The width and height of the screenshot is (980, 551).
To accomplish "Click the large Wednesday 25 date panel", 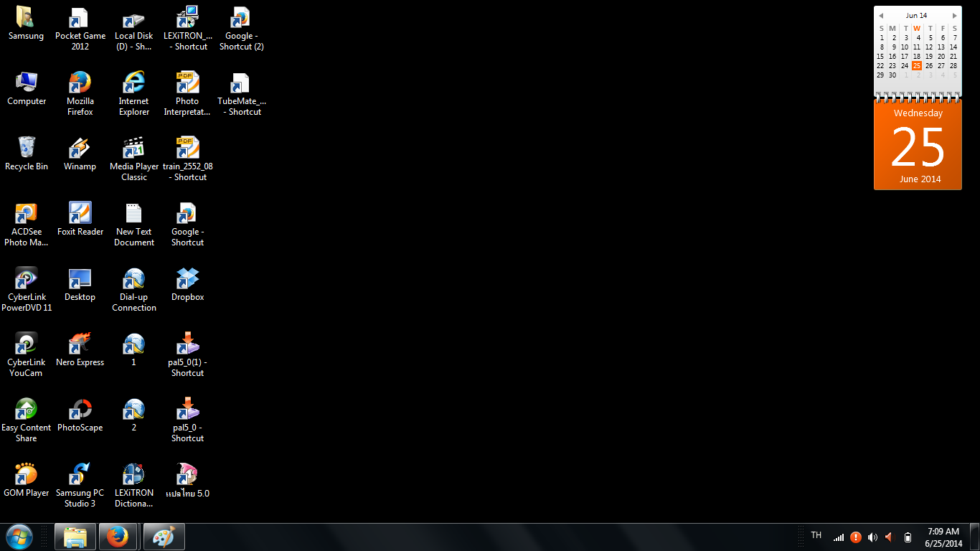I will [x=918, y=145].
